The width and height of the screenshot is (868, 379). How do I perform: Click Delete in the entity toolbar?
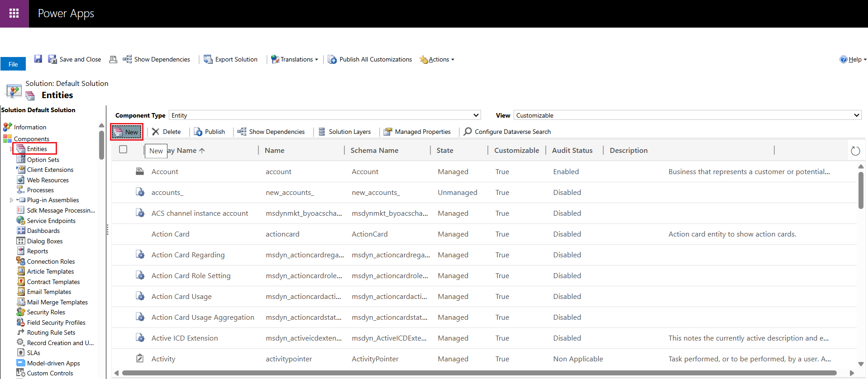(167, 132)
